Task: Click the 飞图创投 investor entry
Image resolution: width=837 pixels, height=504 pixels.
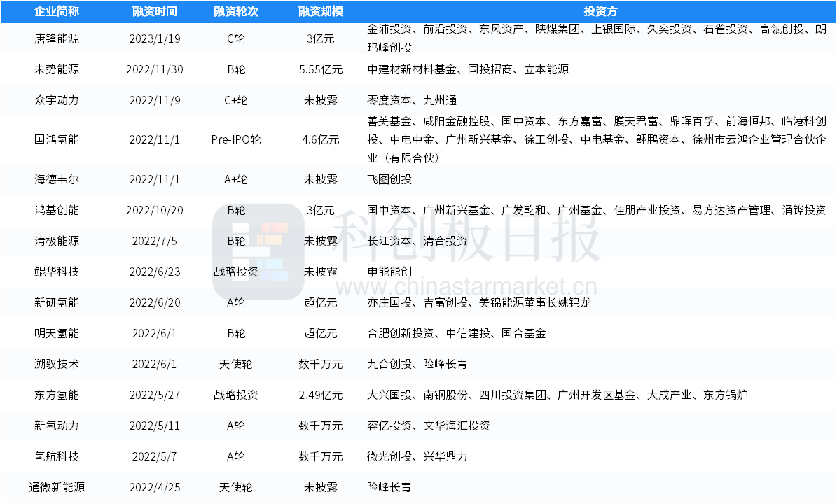Action: click(x=389, y=179)
